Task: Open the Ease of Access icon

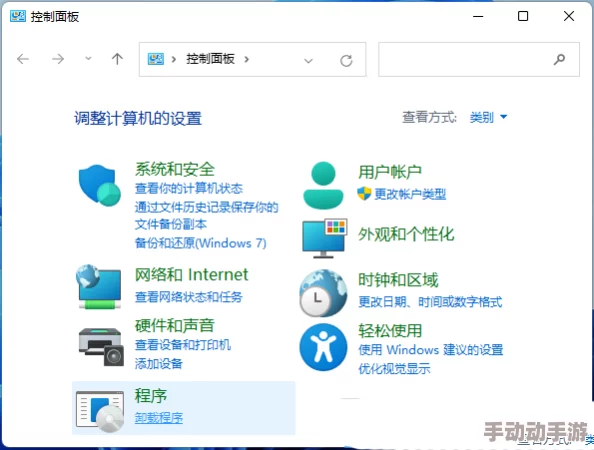Action: point(323,347)
